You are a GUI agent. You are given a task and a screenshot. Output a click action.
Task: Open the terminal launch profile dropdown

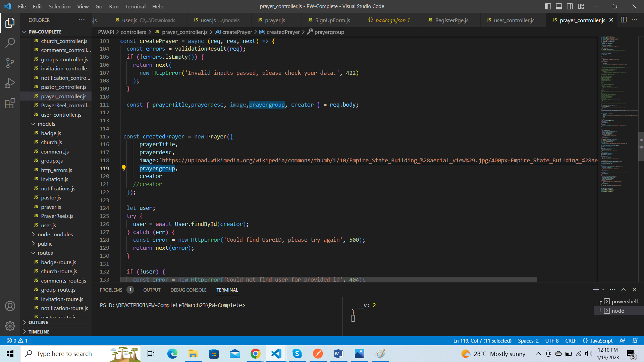[x=603, y=289]
